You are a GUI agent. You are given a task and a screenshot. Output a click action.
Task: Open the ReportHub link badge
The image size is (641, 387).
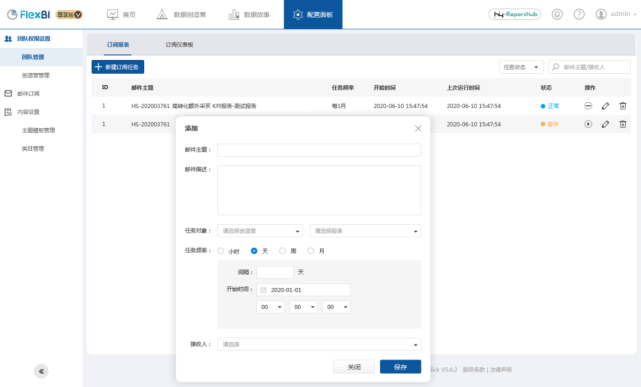click(515, 14)
